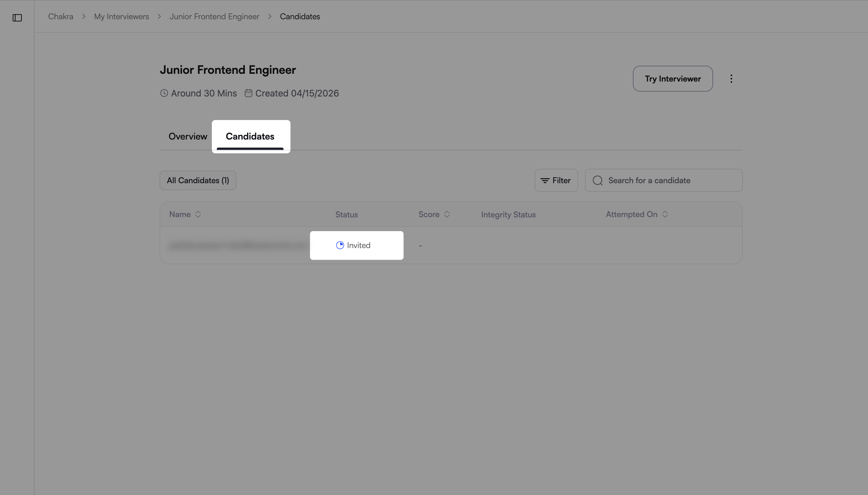
Task: Sort by Attempted On column arrows
Action: (x=665, y=214)
